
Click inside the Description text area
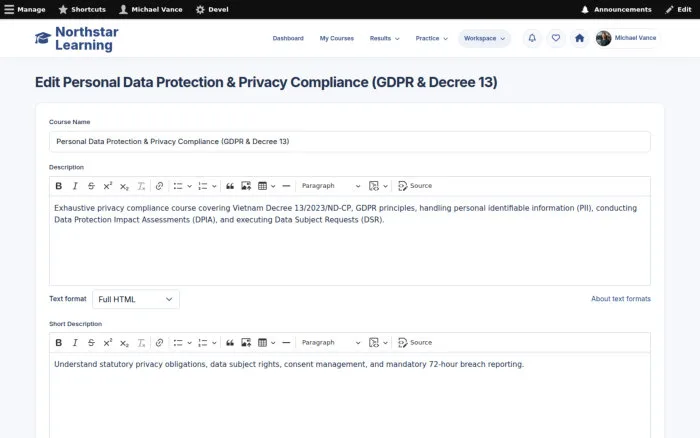pos(350,241)
